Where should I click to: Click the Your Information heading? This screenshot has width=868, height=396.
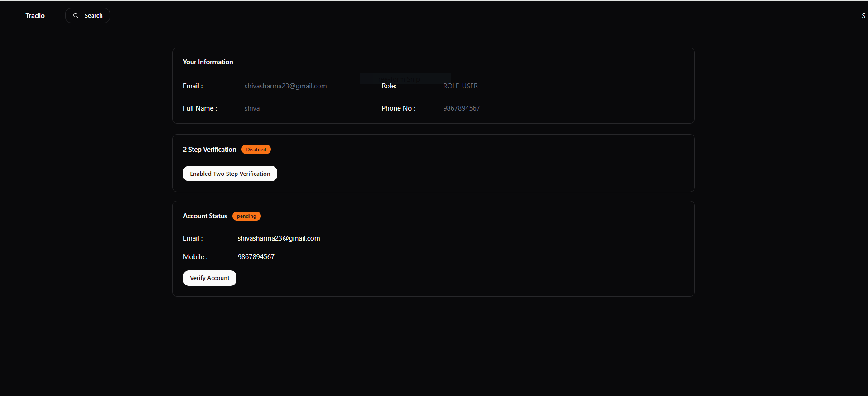point(208,62)
